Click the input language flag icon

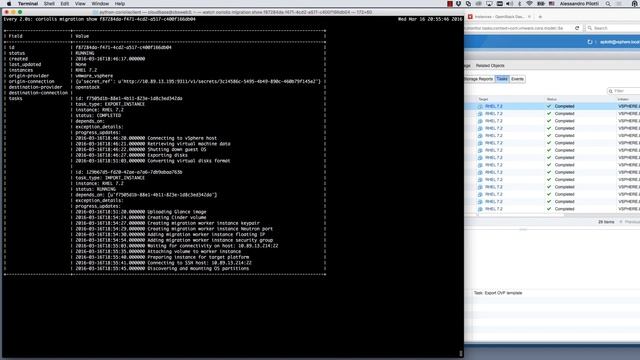[551, 4]
